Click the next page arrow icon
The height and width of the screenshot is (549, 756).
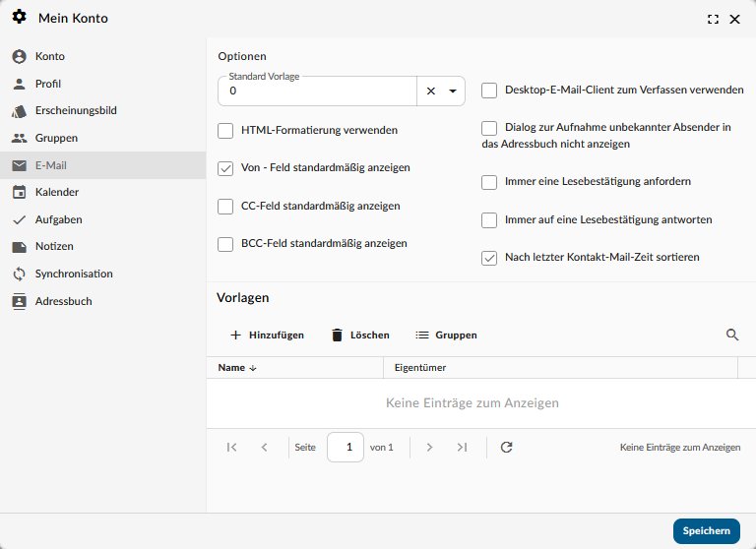click(429, 447)
